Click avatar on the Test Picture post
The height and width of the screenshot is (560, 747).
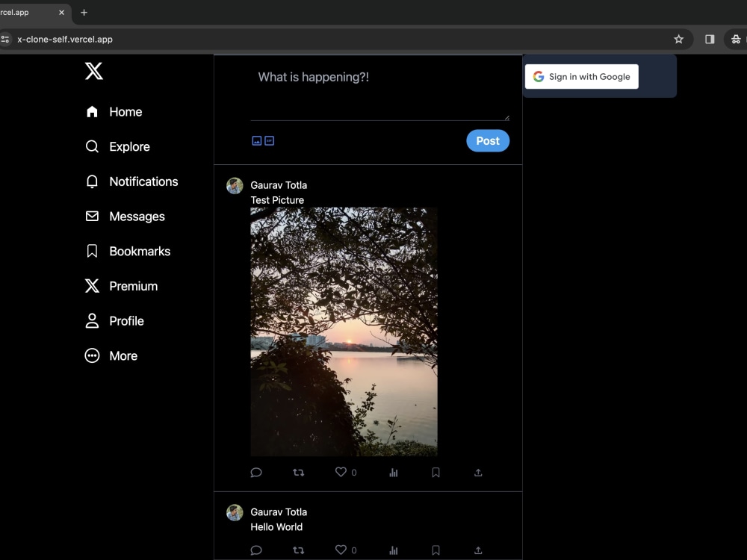coord(235,186)
